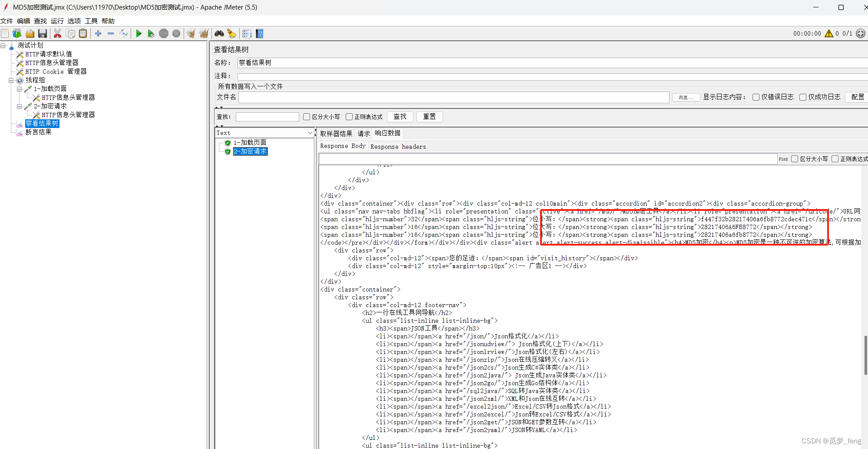Cut the selected element

coord(57,33)
